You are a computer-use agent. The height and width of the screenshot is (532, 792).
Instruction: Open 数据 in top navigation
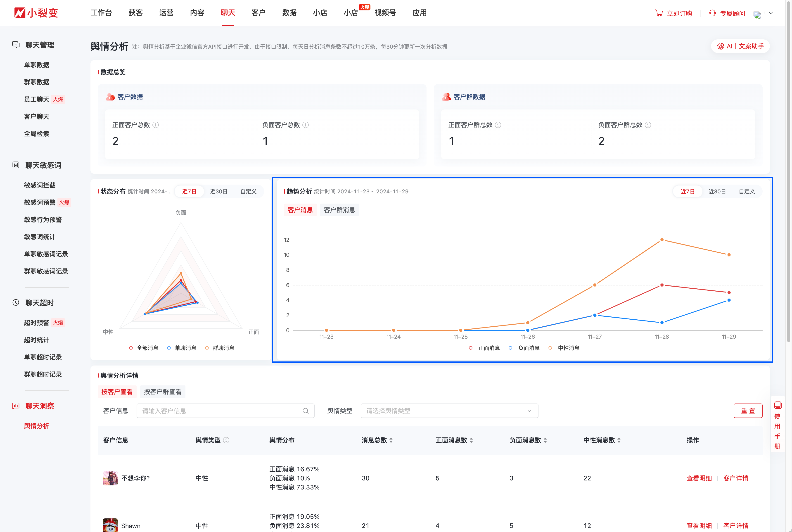point(289,13)
